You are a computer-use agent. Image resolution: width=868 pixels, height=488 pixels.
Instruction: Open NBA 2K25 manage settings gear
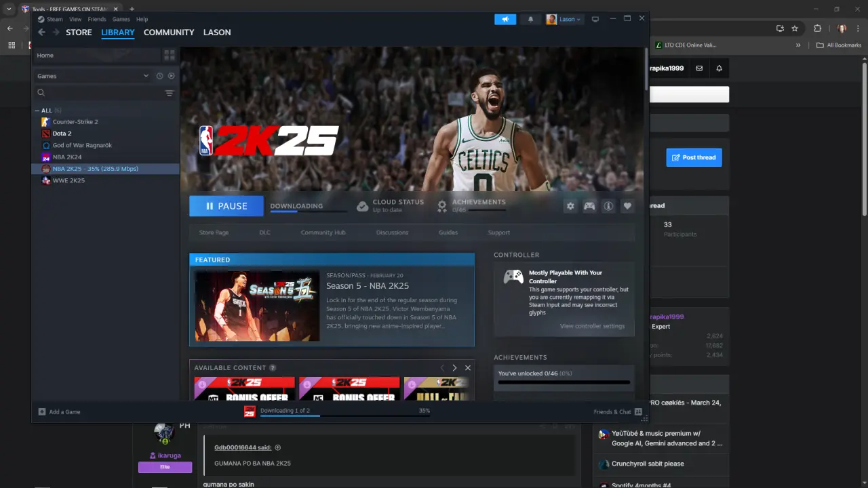[570, 206]
